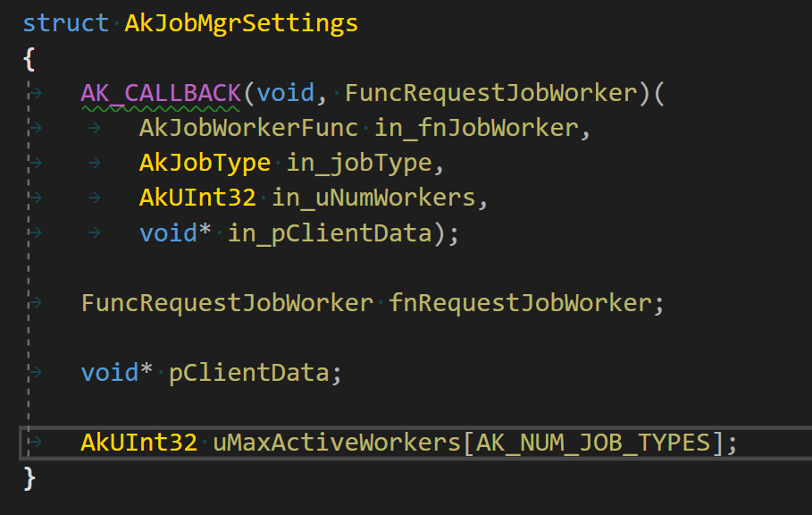Click the AK_NUM_JOB_TYPES constant
The width and height of the screenshot is (812, 515).
coord(592,443)
